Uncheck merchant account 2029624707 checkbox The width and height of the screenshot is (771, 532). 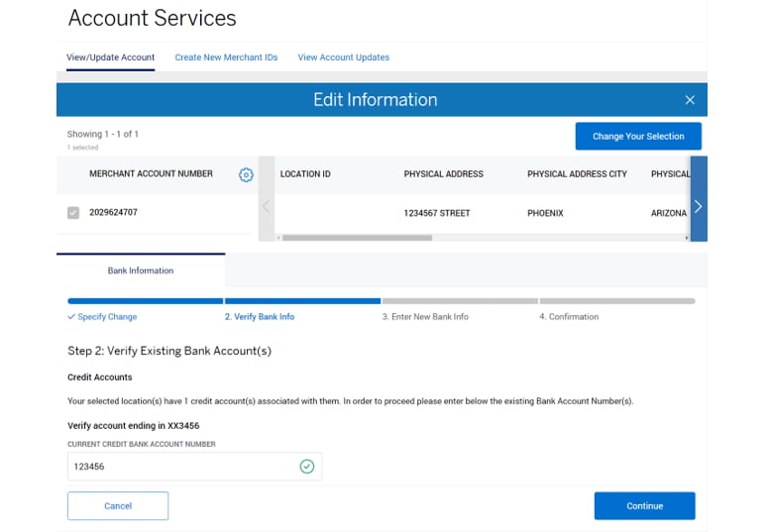tap(73, 213)
